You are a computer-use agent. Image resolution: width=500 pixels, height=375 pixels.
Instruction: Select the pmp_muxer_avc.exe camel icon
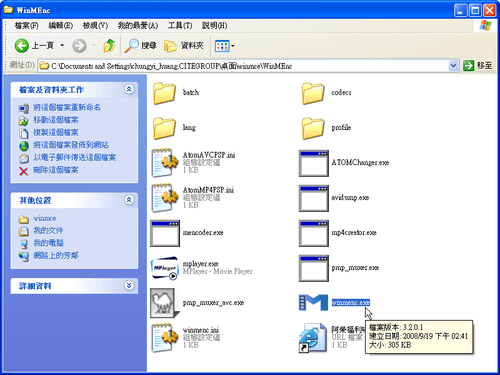tap(165, 303)
